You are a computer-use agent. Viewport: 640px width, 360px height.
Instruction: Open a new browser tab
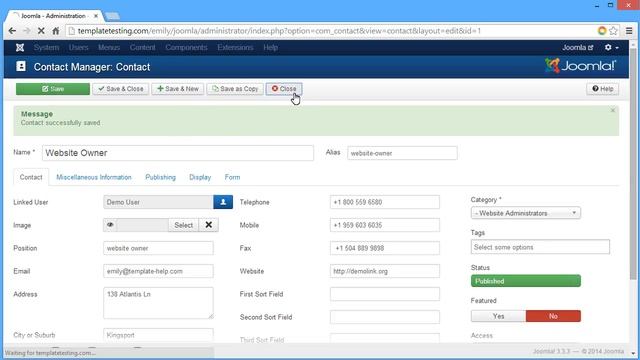[112, 16]
